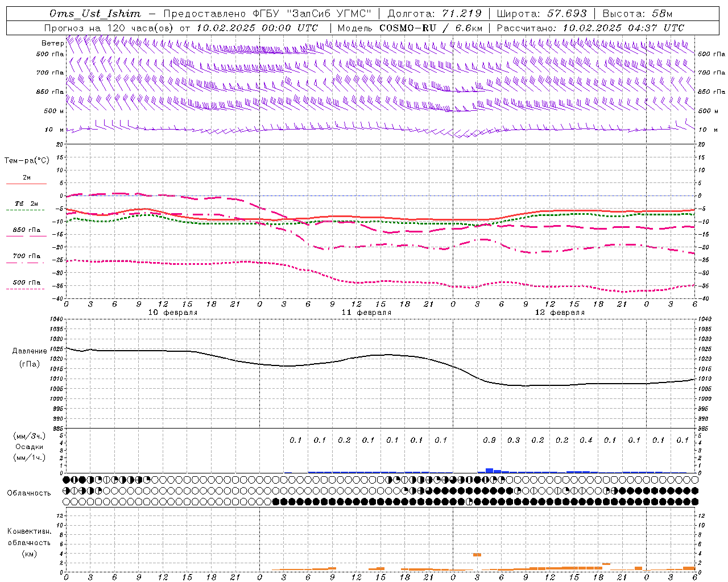Click the Облачность cloud cover label
This screenshot has width=728, height=582.
(x=29, y=493)
